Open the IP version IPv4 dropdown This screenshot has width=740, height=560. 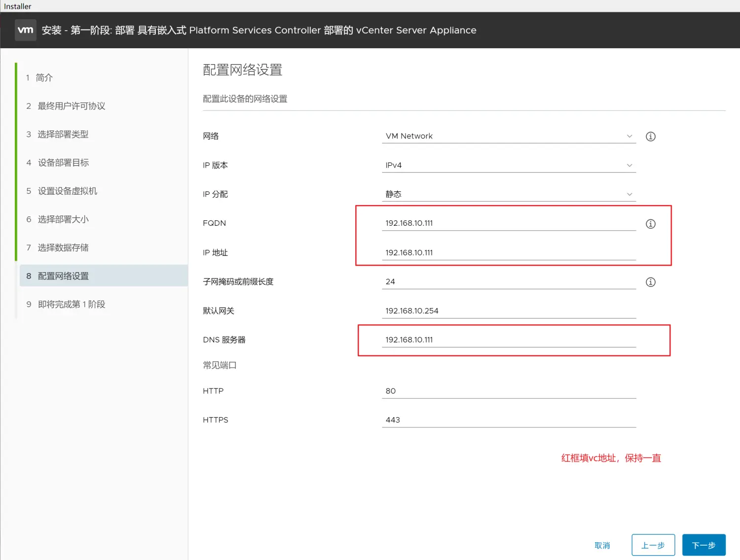click(x=509, y=165)
